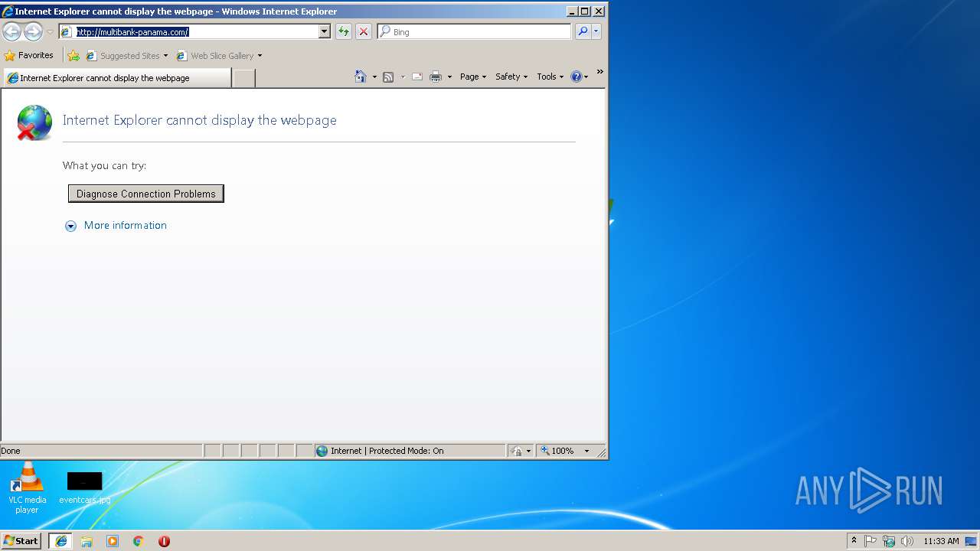
Task: Run search with the magnifier button
Action: tap(583, 31)
